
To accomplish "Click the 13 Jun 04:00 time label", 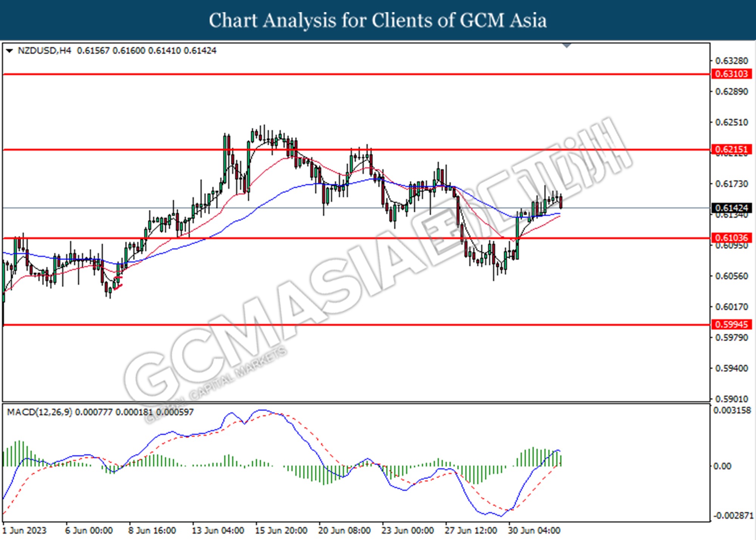I will coord(218,531).
